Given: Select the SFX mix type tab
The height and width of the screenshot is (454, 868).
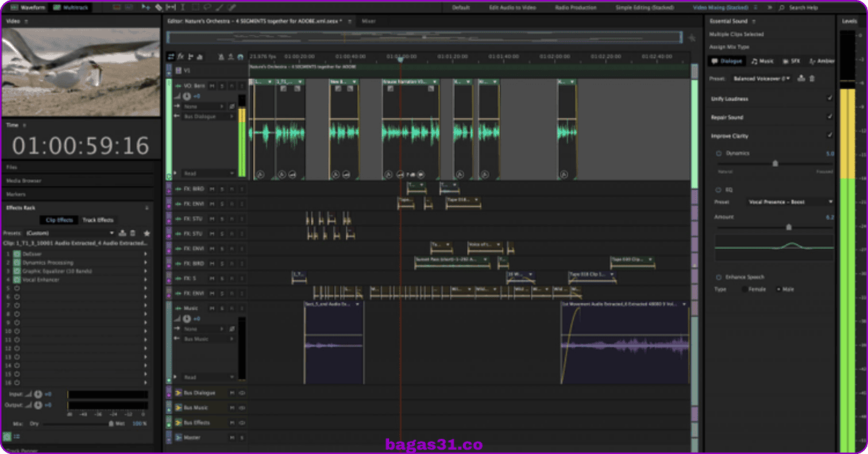Looking at the screenshot, I should click(x=791, y=61).
